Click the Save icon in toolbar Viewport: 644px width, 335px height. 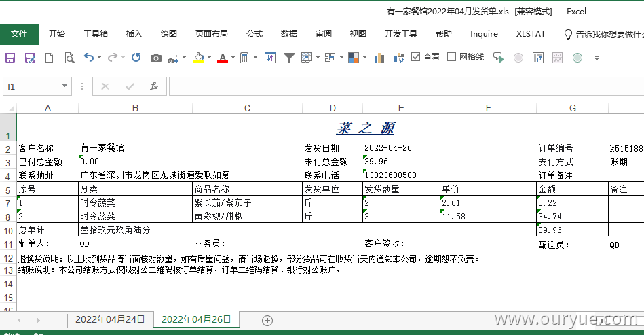(x=10, y=58)
